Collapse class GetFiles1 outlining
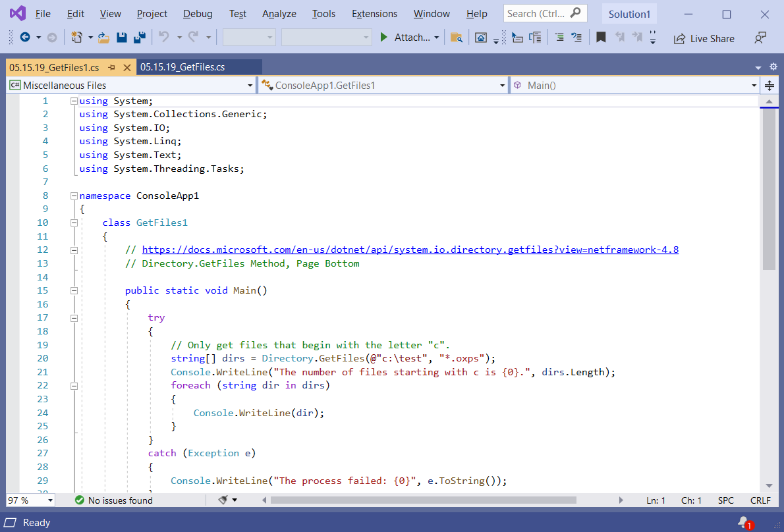Image resolution: width=784 pixels, height=532 pixels. 74,223
